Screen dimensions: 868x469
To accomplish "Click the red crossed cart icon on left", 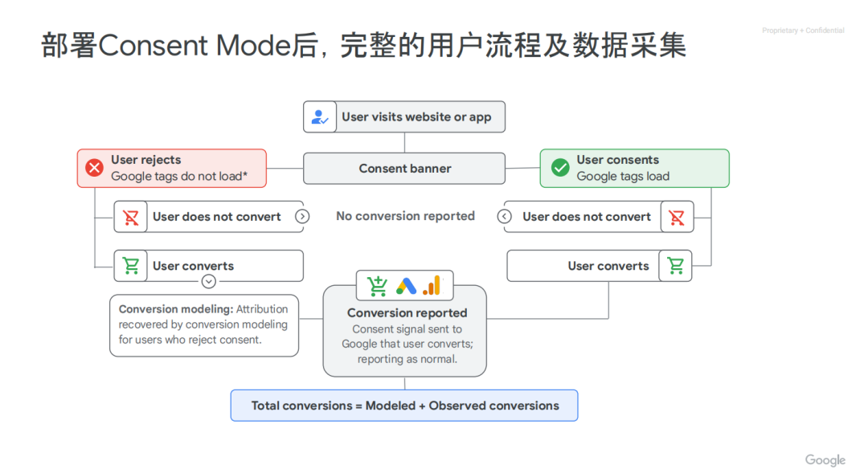I will 131,217.
